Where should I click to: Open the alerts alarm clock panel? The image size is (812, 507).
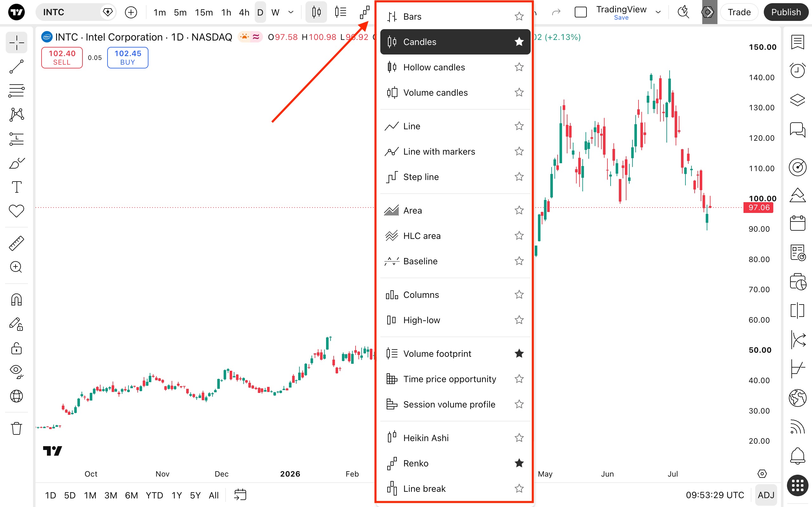798,70
